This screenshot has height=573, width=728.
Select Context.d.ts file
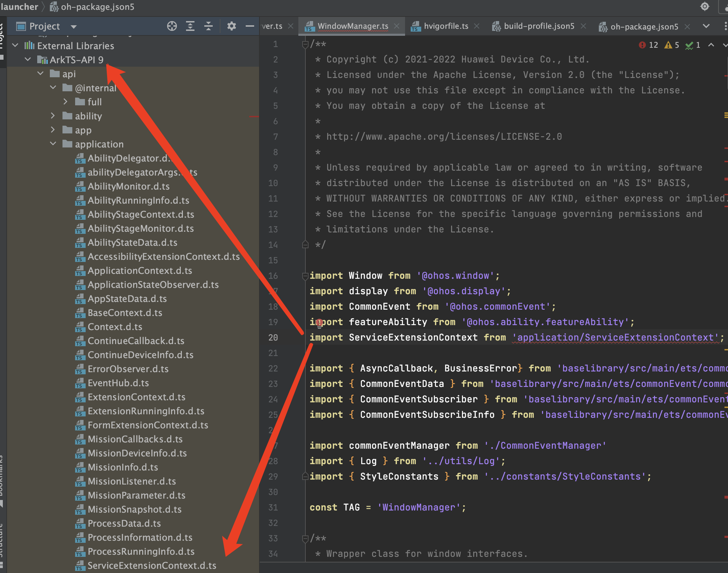(x=115, y=327)
